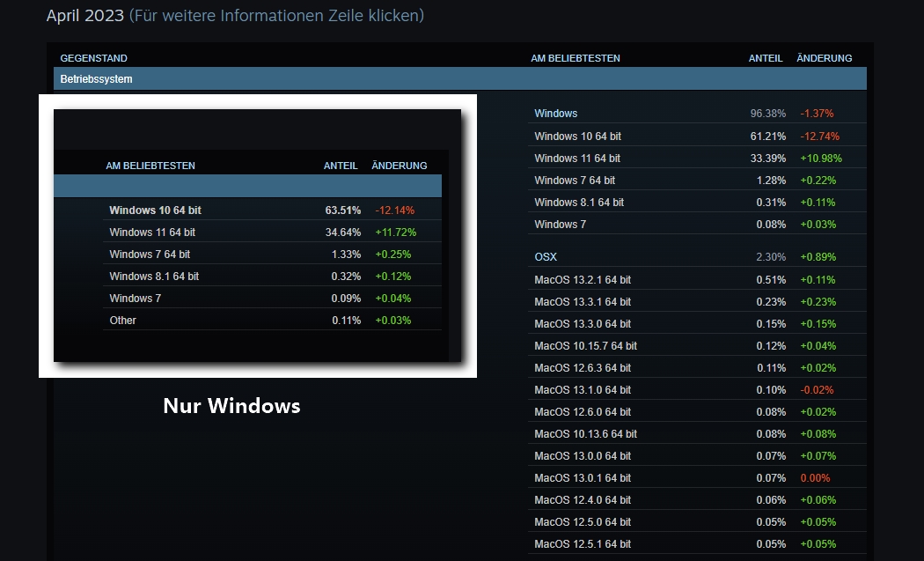Select the MacOS 12.5.1 64 bit label
This screenshot has width=924, height=561.
point(583,544)
